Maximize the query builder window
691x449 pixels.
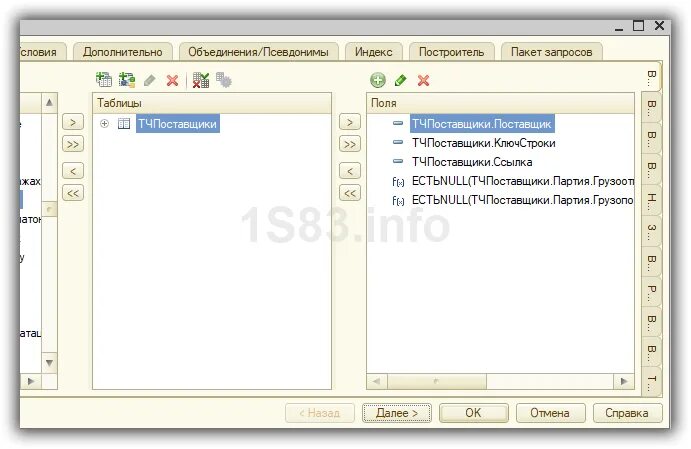(639, 26)
